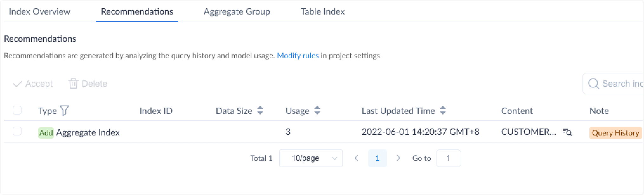This screenshot has width=644, height=195.
Task: Sort by Usage column arrows
Action: pos(317,110)
